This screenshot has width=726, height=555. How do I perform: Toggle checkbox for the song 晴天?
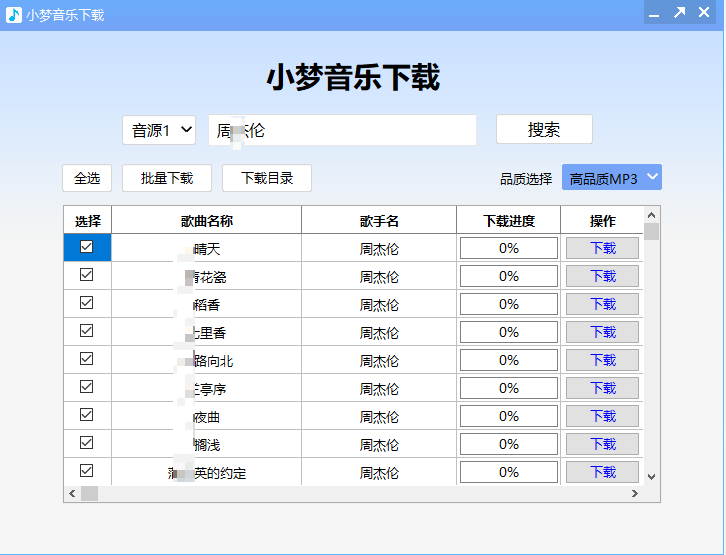pos(87,247)
